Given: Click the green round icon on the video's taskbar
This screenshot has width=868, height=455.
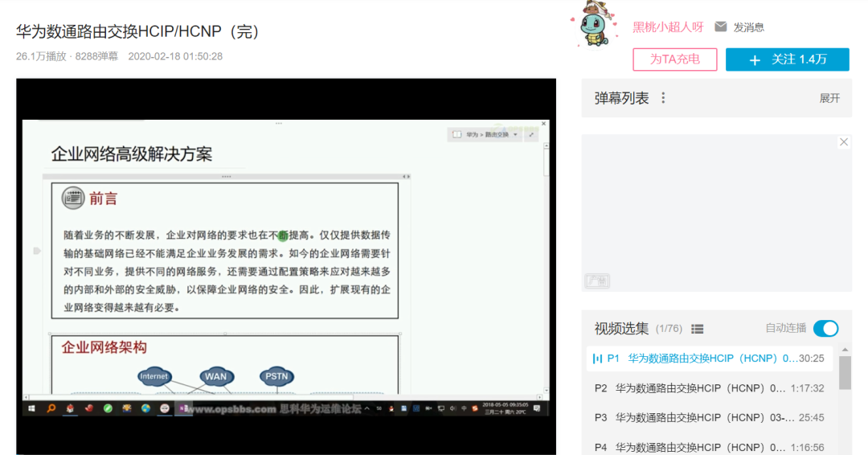Looking at the screenshot, I should [108, 408].
